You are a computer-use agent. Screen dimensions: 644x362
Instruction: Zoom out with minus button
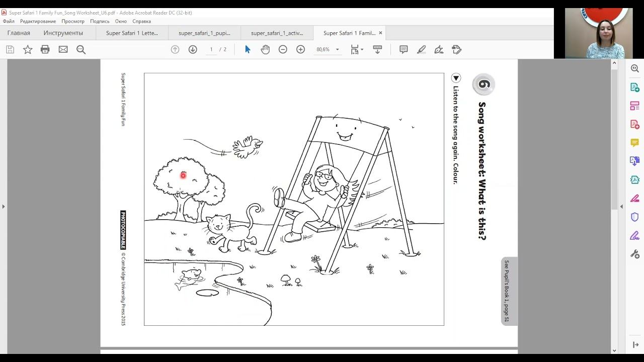[283, 49]
